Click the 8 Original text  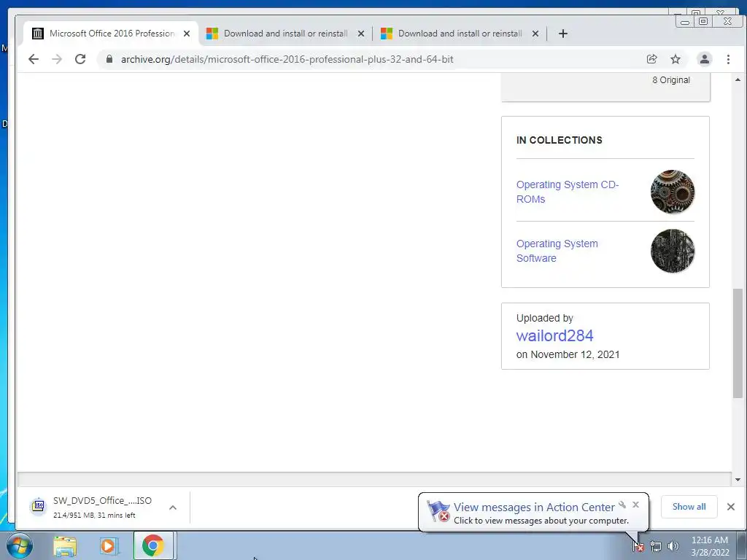(x=671, y=80)
